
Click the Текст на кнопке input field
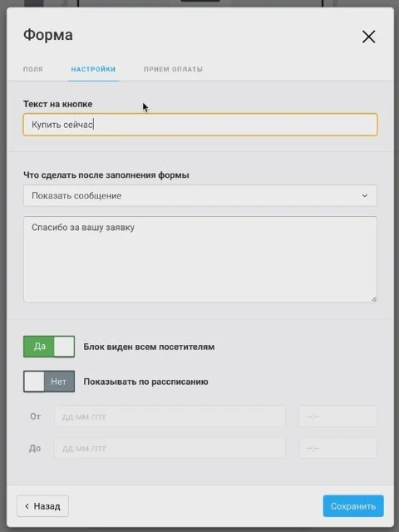[x=200, y=125]
